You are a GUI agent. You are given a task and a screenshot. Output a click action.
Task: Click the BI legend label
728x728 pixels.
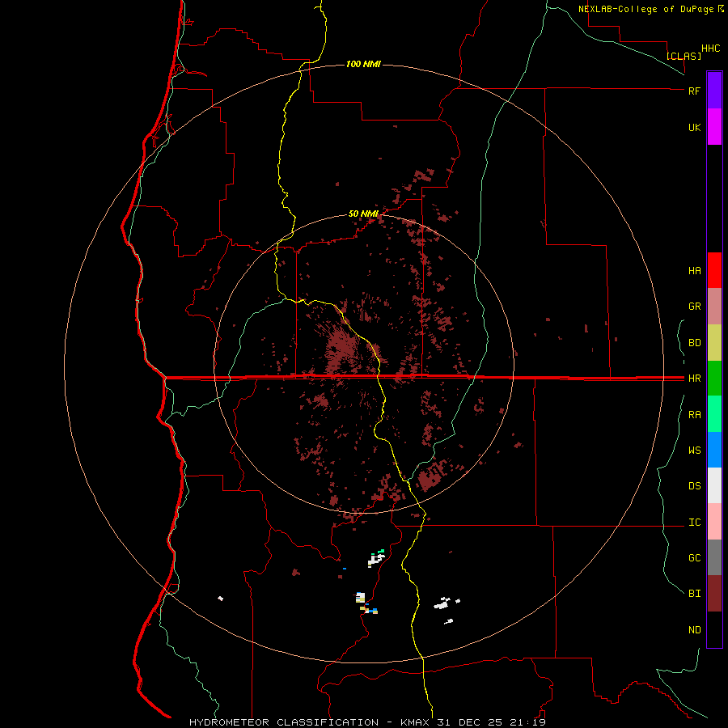[694, 594]
